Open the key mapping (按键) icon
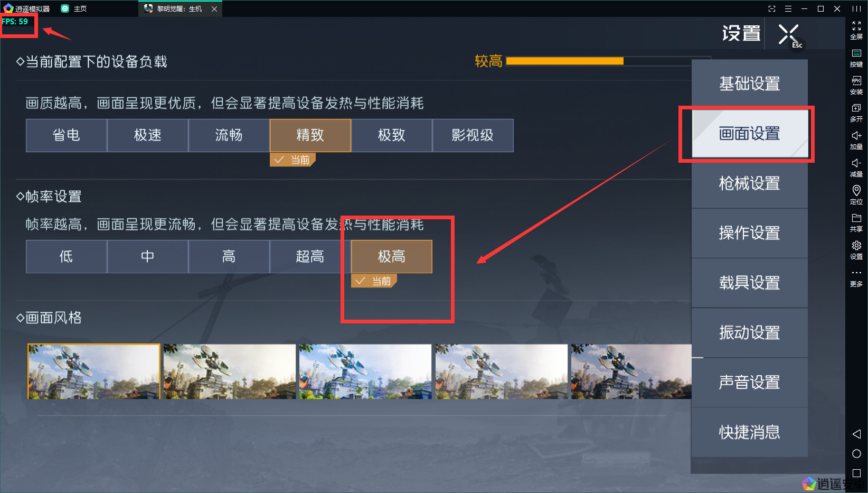The image size is (868, 493). [x=856, y=58]
